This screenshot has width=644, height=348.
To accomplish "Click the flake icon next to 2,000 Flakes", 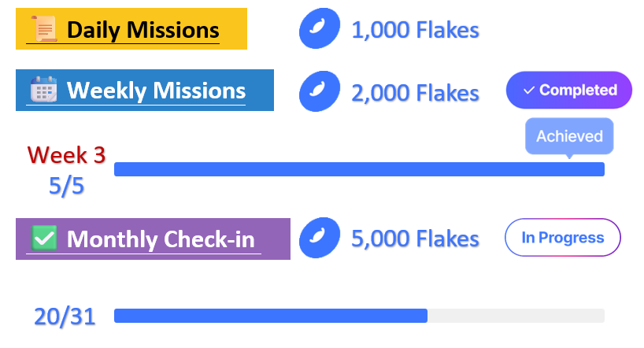I will [319, 91].
